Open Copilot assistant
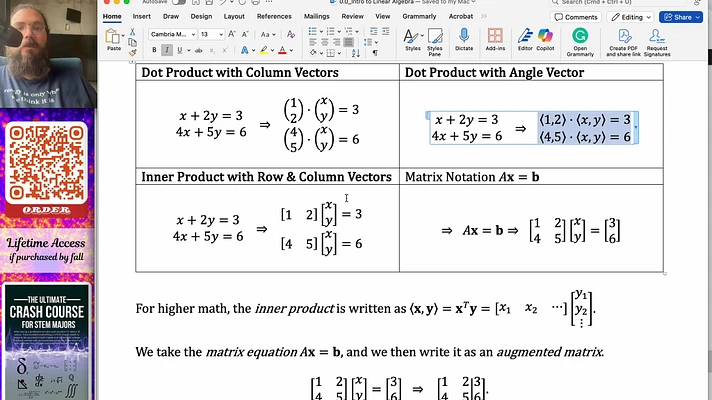 [545, 40]
